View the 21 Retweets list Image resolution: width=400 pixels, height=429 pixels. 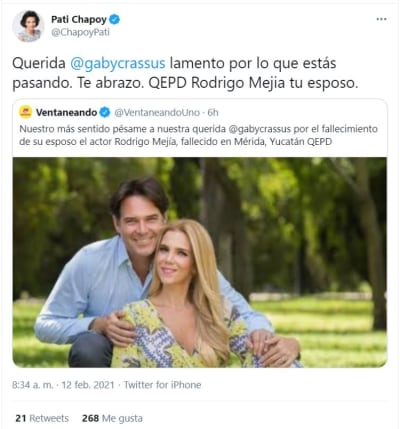(x=42, y=418)
